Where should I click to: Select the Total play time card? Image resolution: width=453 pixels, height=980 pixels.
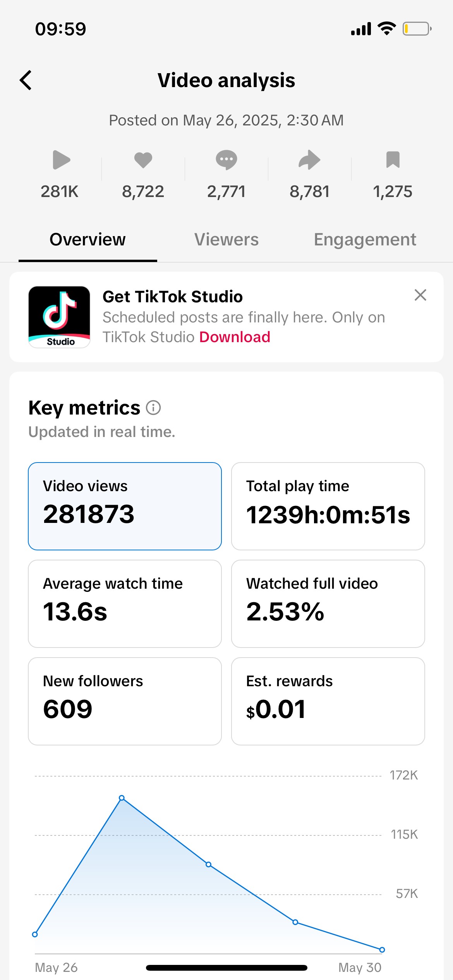coord(328,506)
